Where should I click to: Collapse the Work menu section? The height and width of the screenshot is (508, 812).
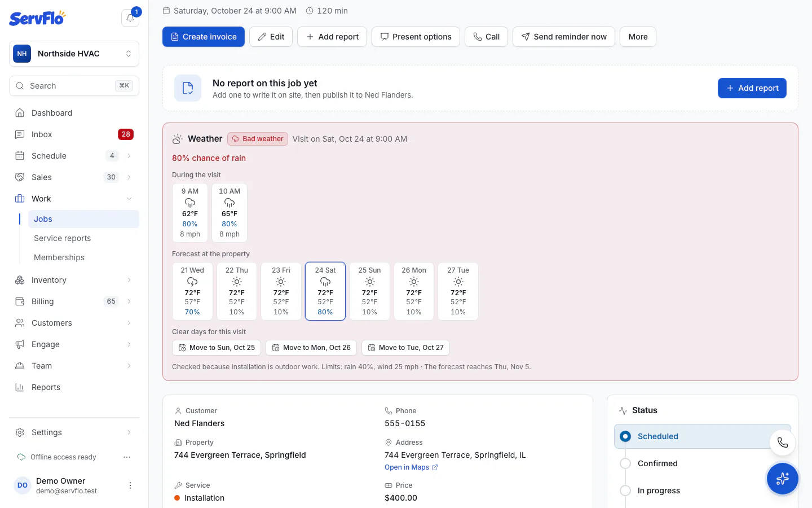pyautogui.click(x=129, y=199)
